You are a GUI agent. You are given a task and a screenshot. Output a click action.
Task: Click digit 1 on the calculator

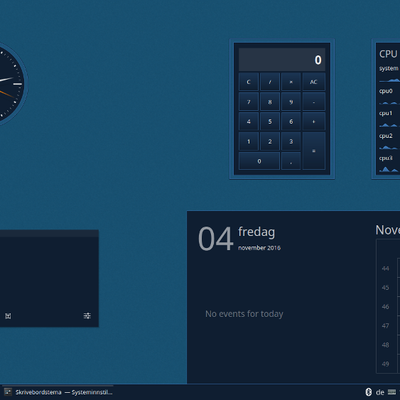[x=249, y=141]
